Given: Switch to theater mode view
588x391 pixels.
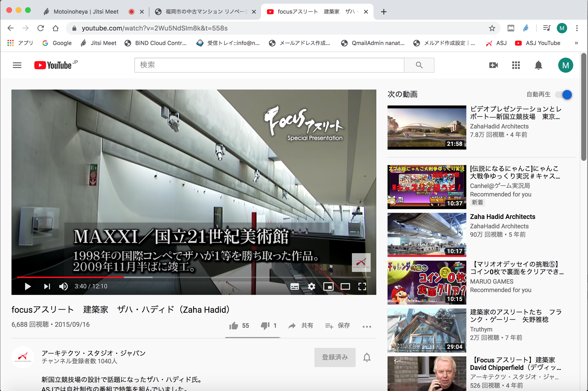Looking at the screenshot, I should point(345,286).
